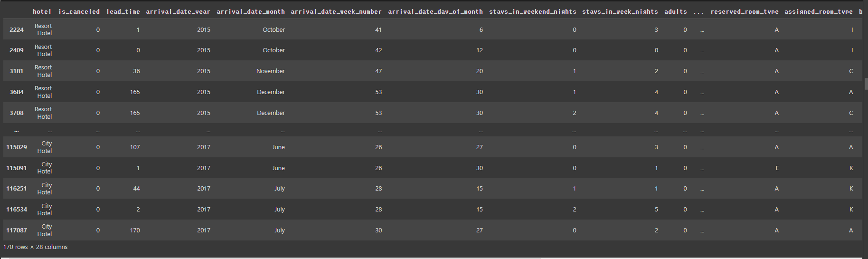Select row index 117087
Image resolution: width=868 pixels, height=259 pixels.
coord(17,230)
